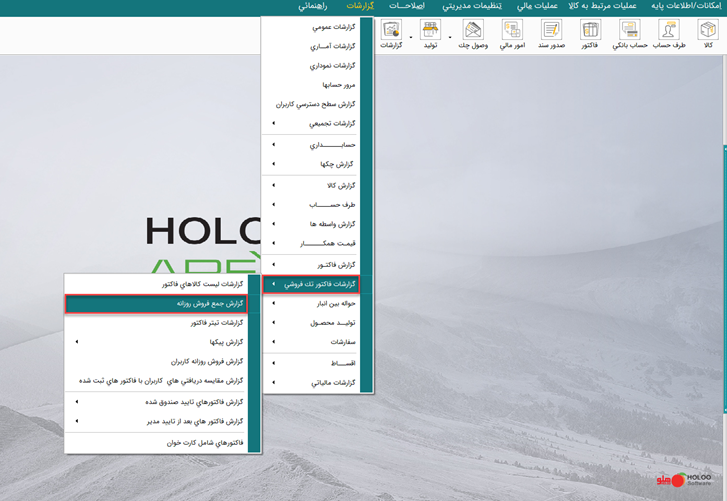Open the امکانات/اطلاعات پایه menu
This screenshot has width=727, height=501.
point(686,6)
